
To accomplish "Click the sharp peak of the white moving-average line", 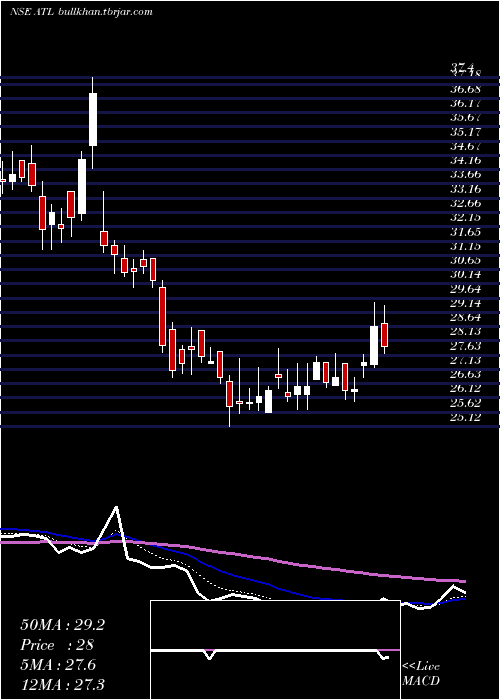I will 116,507.
